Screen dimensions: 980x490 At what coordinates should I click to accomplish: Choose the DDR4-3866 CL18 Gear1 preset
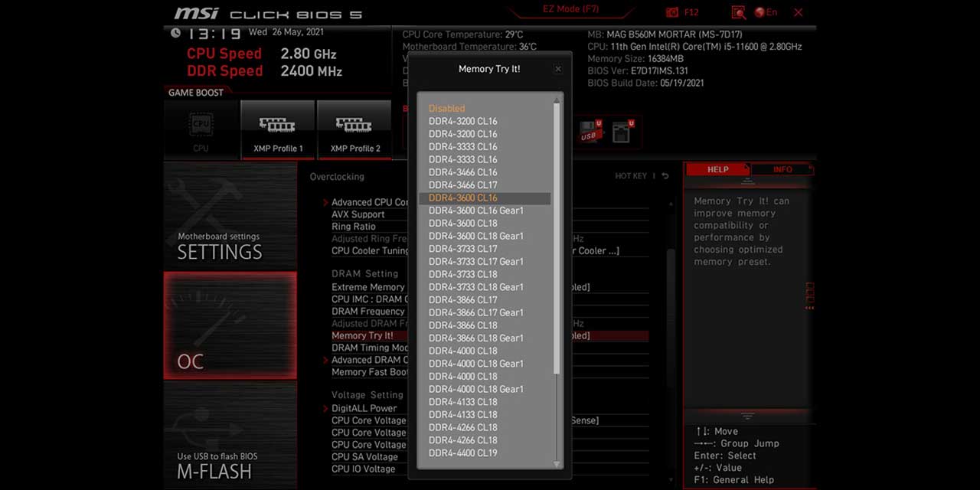(x=475, y=338)
